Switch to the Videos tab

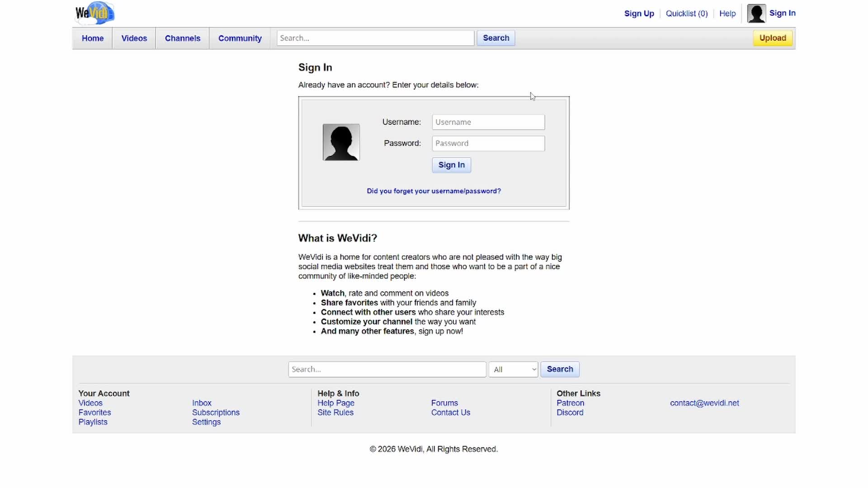[x=134, y=38]
